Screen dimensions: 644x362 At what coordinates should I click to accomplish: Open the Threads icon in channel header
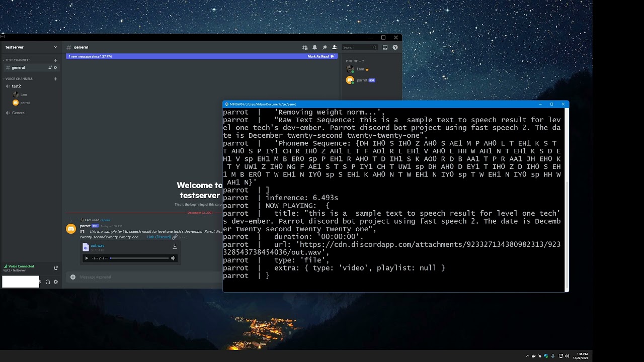(x=304, y=47)
